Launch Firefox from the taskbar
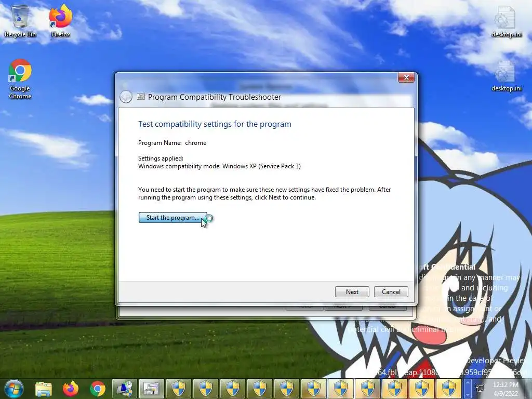 (71, 389)
